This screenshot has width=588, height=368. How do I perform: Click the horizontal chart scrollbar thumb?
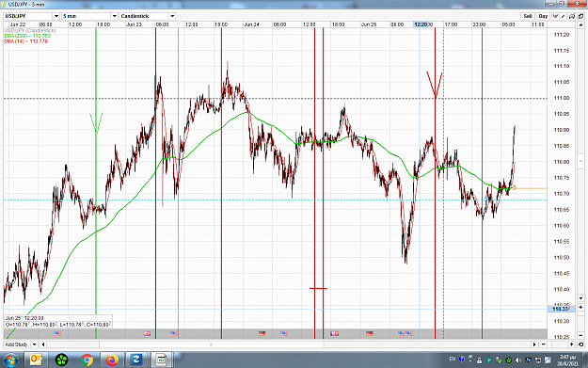tap(211, 344)
